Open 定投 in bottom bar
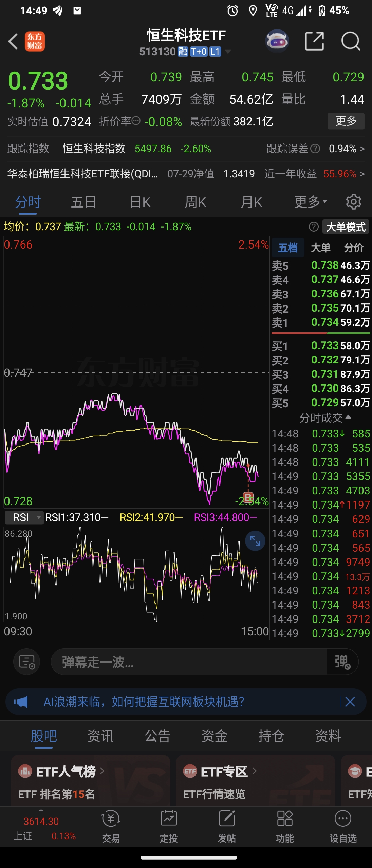Image resolution: width=372 pixels, height=868 pixels. [169, 826]
